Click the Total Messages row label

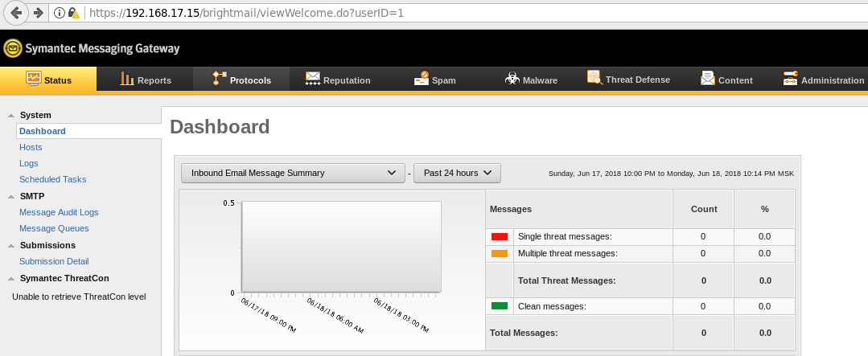[524, 333]
